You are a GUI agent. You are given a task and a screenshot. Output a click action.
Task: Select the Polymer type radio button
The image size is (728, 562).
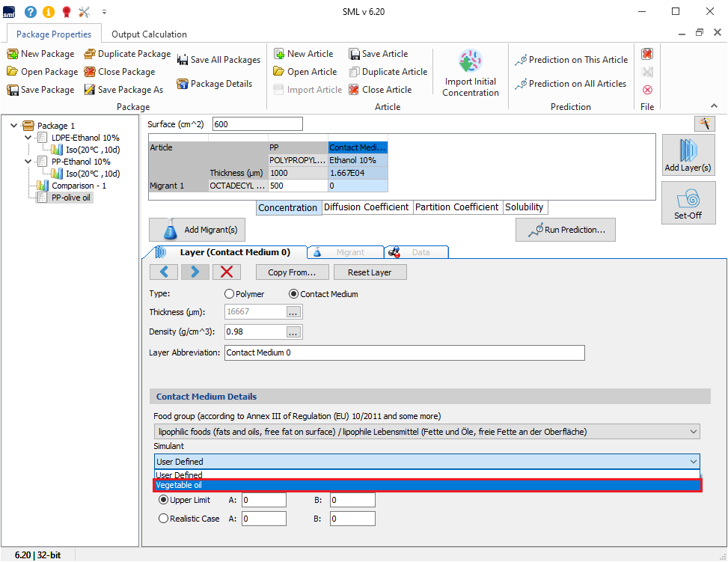tap(230, 294)
